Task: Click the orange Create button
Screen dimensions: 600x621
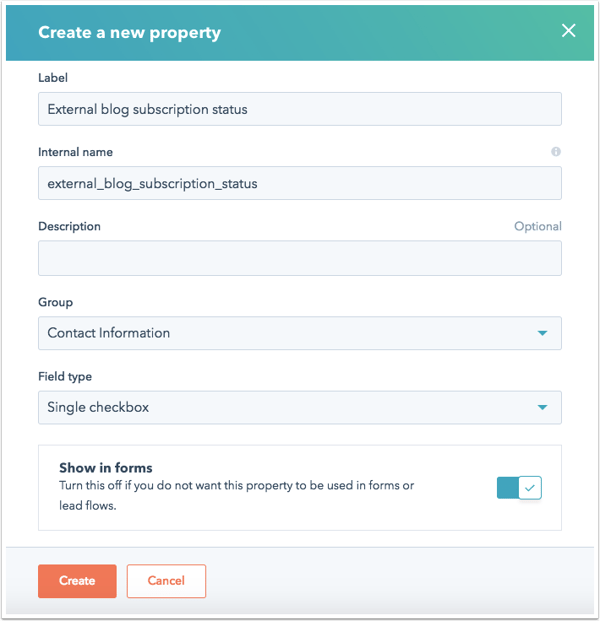Action: pyautogui.click(x=77, y=581)
